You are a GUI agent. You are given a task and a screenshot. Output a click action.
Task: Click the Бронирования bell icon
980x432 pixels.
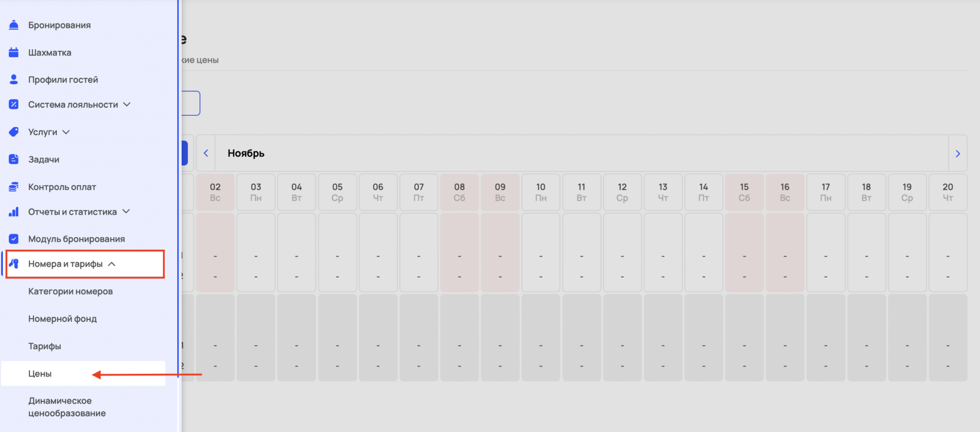click(x=14, y=25)
